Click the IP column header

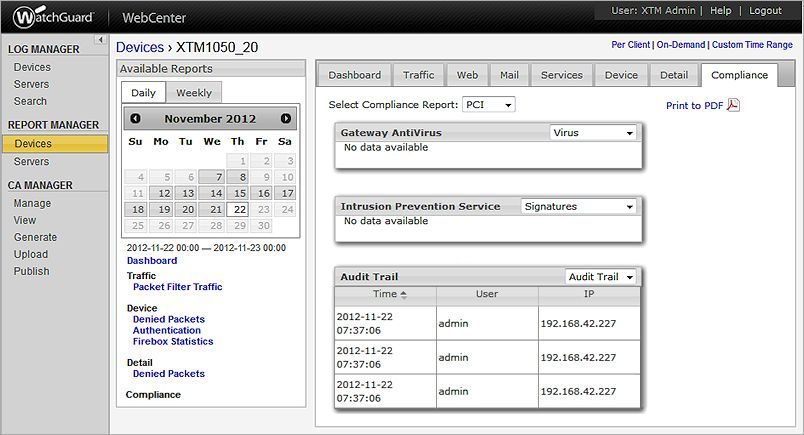tap(589, 294)
